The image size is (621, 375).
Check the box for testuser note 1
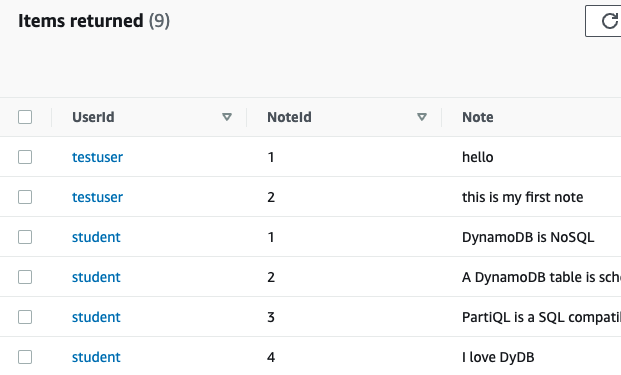(25, 157)
